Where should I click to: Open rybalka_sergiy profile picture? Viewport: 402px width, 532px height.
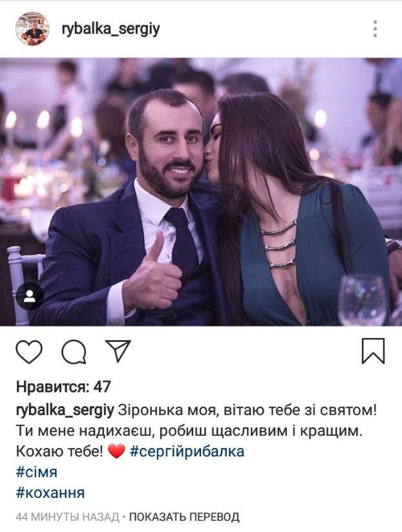pyautogui.click(x=32, y=28)
